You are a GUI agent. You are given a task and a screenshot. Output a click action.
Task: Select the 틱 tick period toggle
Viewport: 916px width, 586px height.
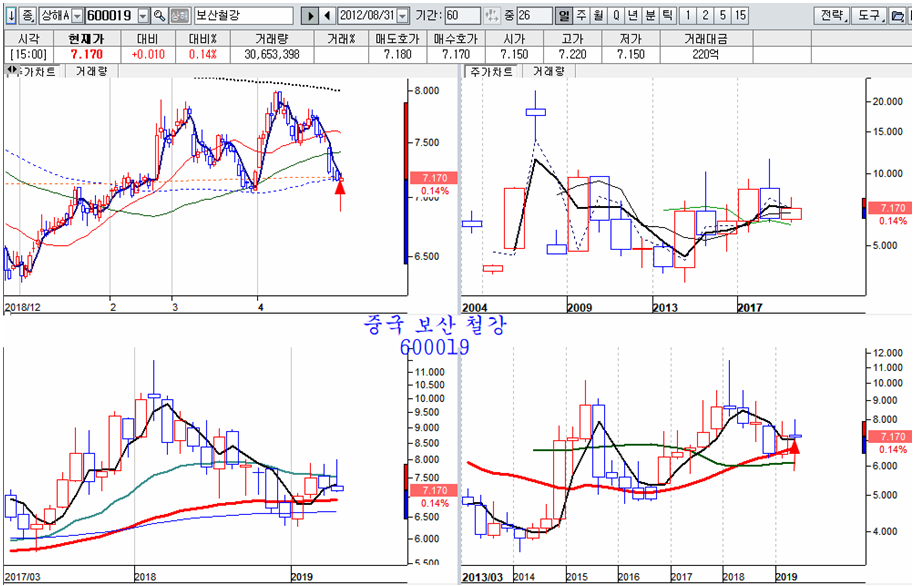tap(667, 15)
